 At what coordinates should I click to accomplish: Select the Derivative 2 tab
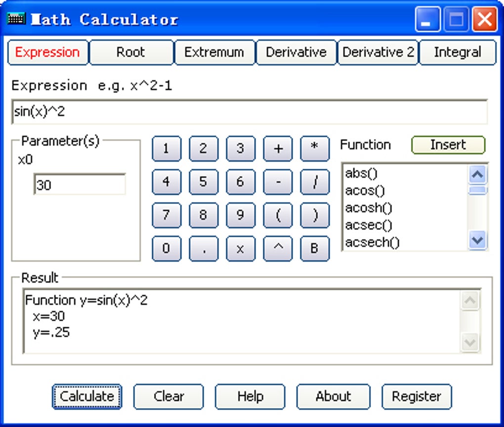tap(378, 52)
